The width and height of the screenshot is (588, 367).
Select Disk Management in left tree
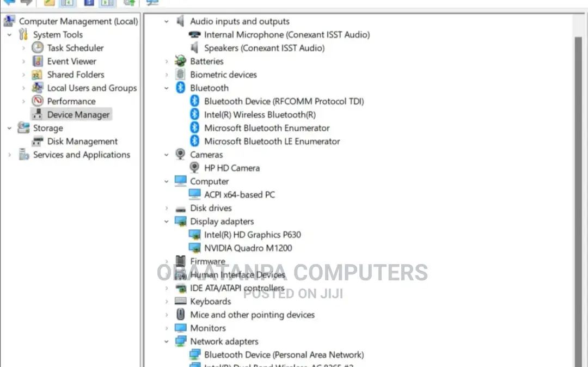click(82, 142)
